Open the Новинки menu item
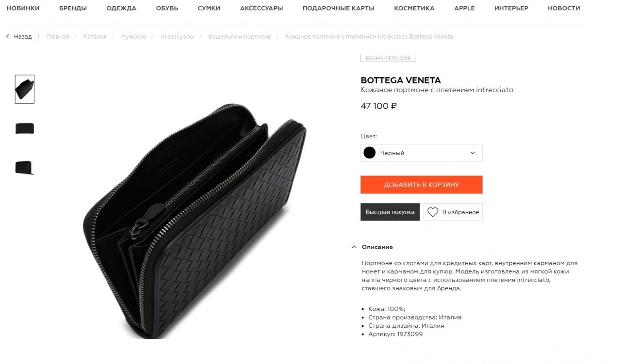Screen dimensions: 621x364 click(x=23, y=8)
